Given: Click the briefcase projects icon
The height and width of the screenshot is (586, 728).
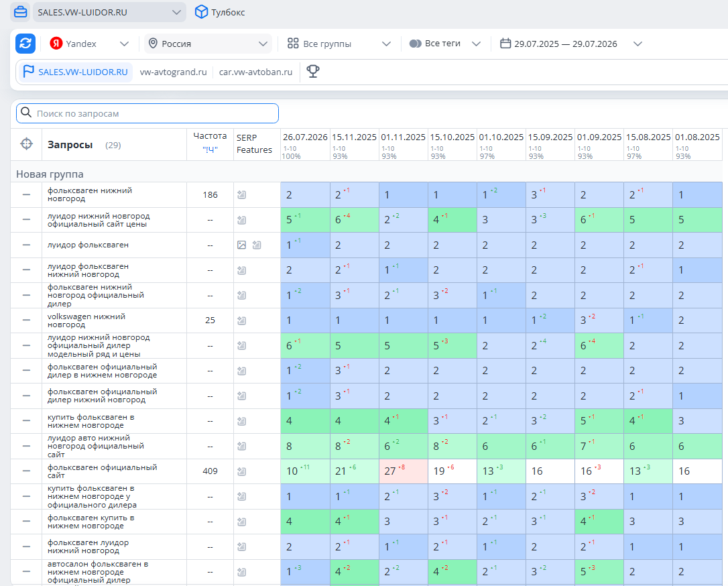Looking at the screenshot, I should pyautogui.click(x=20, y=12).
